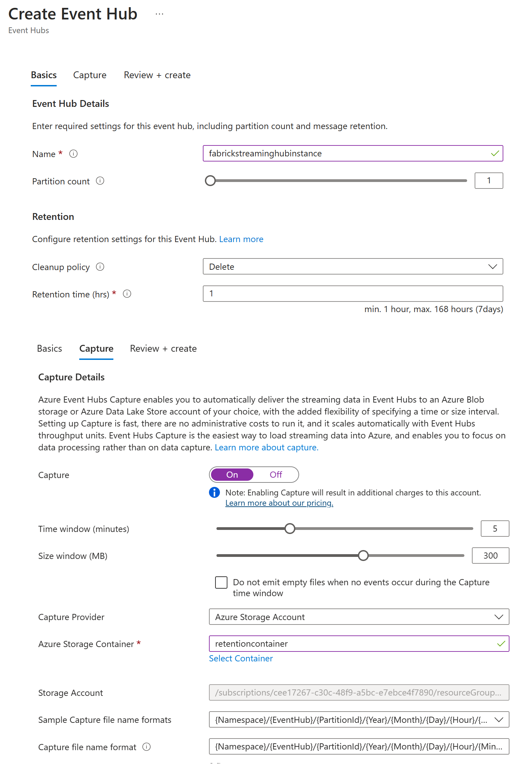The image size is (532, 772).
Task: Click the Partition count info icon
Action: (100, 181)
